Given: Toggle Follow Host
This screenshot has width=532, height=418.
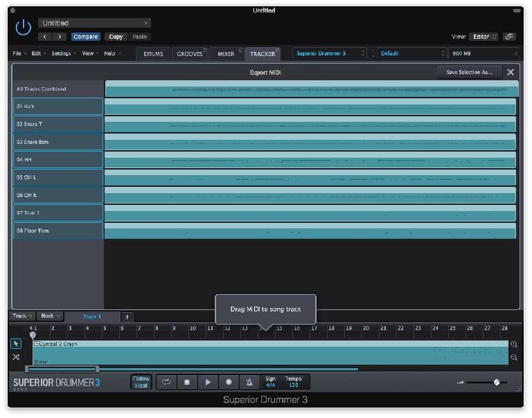Looking at the screenshot, I should (x=141, y=382).
